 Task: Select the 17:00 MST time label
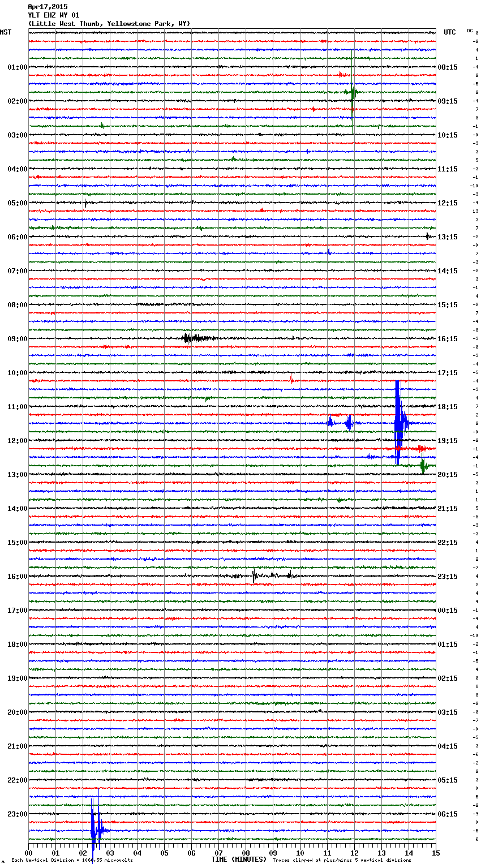point(18,611)
